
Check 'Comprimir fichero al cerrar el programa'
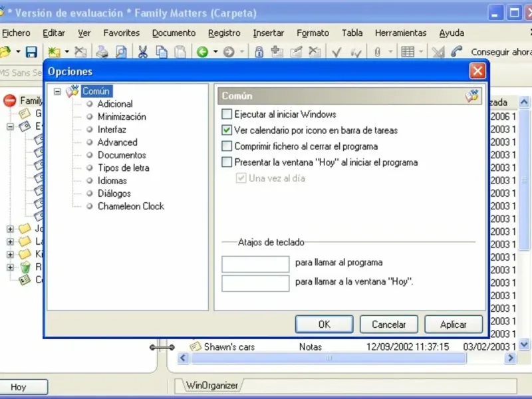pyautogui.click(x=227, y=146)
